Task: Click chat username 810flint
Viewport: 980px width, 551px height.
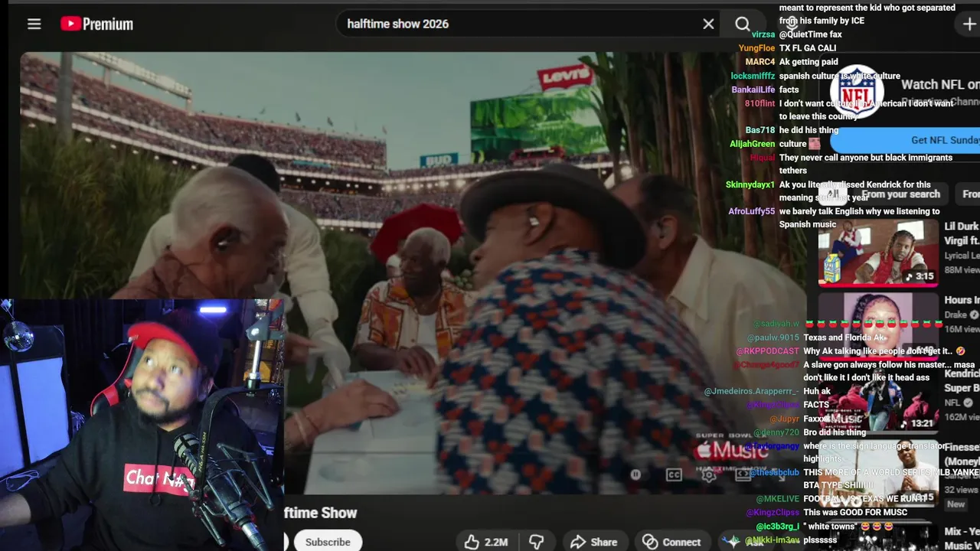Action: [760, 103]
